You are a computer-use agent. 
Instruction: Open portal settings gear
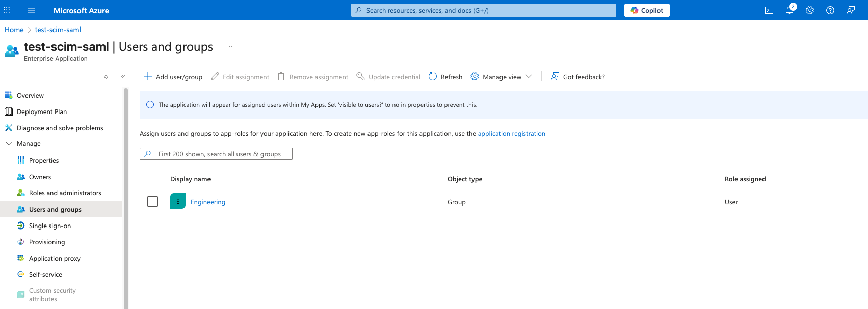click(x=810, y=10)
